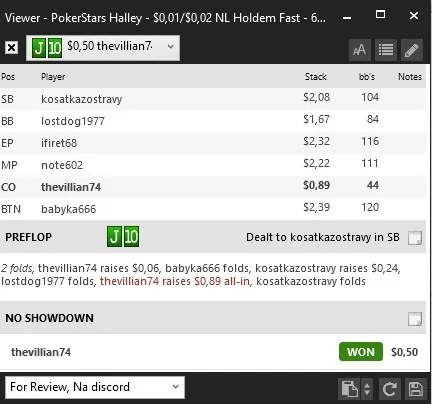
Task: Select player thevillian74 in CO row
Action: click(x=71, y=187)
